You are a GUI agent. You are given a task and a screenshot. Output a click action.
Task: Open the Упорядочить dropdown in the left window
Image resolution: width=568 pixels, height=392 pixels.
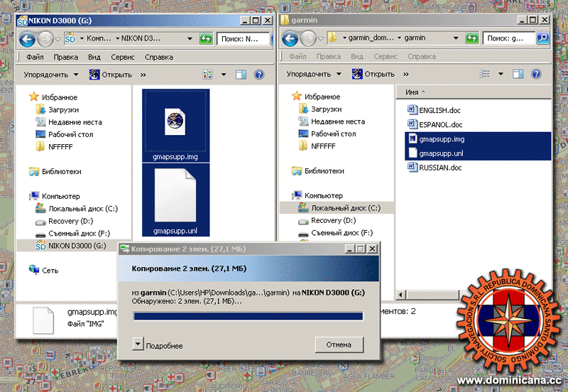[50, 74]
